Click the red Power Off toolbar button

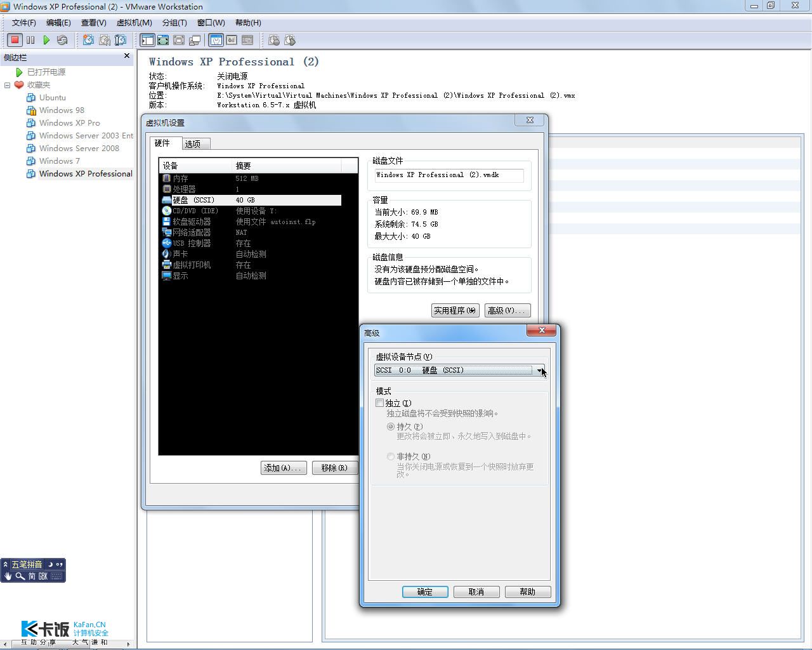click(x=15, y=40)
